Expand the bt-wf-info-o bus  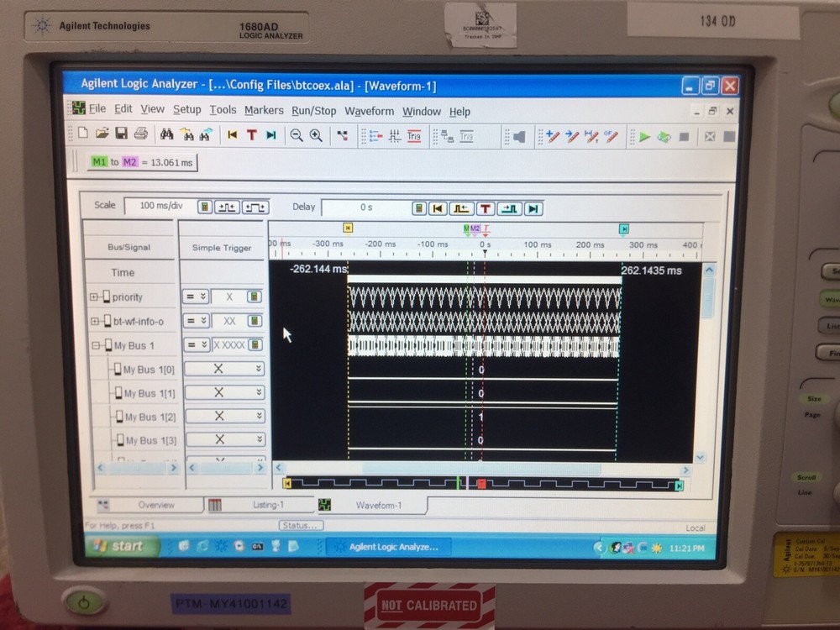95,322
